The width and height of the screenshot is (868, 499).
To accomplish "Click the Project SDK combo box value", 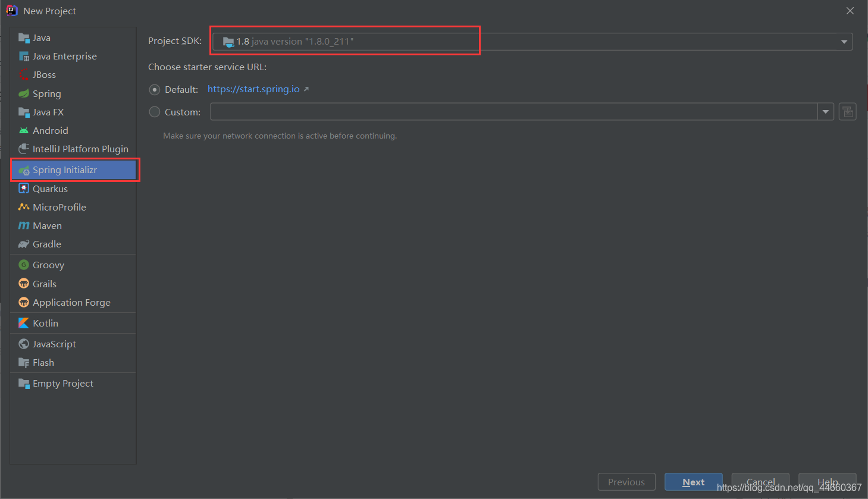I will coord(532,42).
